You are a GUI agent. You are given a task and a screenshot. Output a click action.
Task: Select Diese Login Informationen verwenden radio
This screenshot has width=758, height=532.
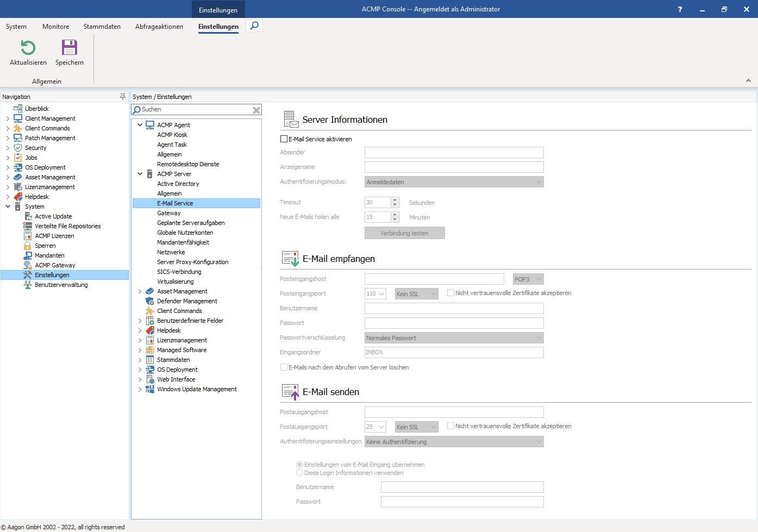299,473
